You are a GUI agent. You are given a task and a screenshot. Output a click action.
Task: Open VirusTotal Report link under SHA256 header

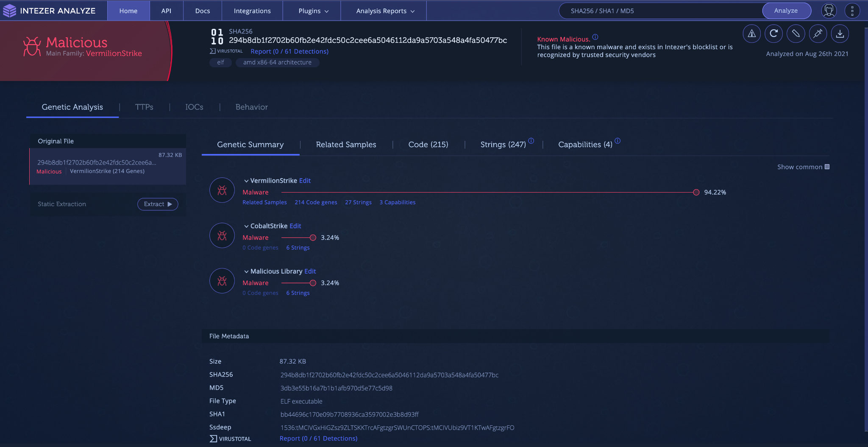click(289, 51)
